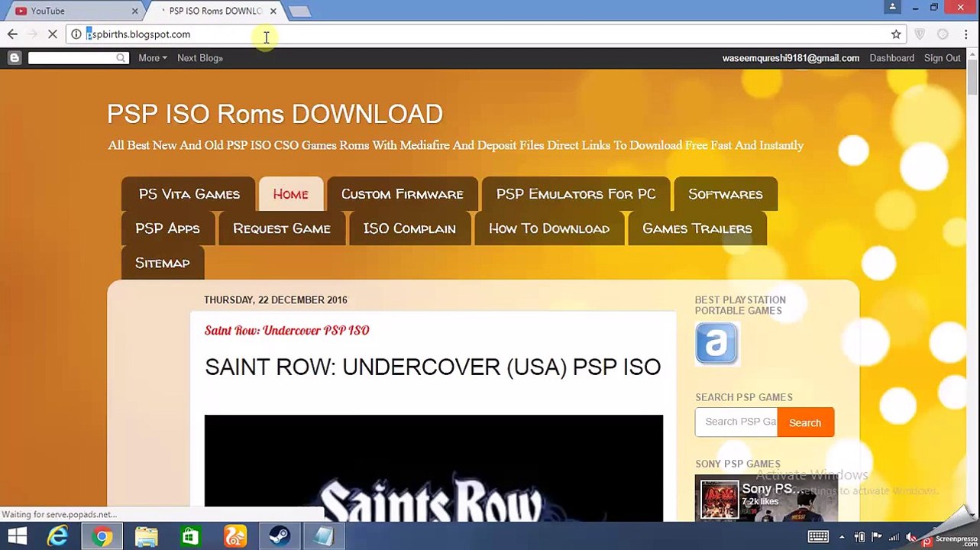
Task: Bookmark this page with the star
Action: point(896,34)
